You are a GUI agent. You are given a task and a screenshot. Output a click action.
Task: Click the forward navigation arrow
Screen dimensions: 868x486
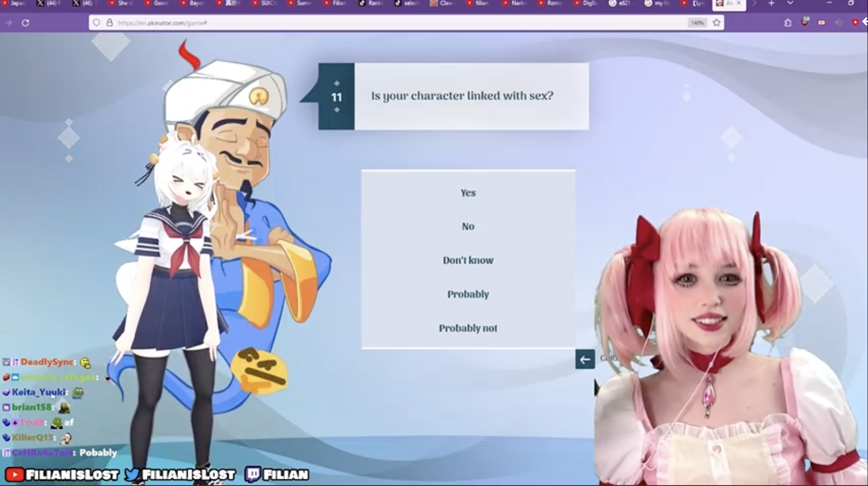[x=9, y=23]
